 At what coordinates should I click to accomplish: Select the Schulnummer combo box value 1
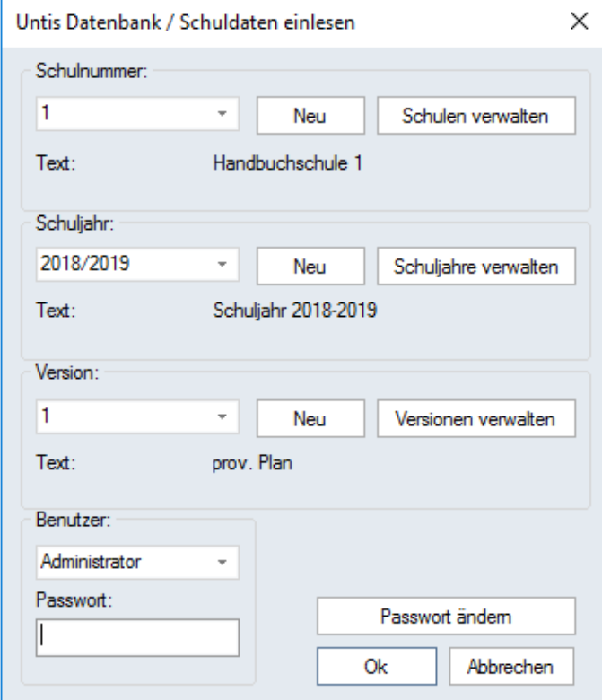coord(137,114)
